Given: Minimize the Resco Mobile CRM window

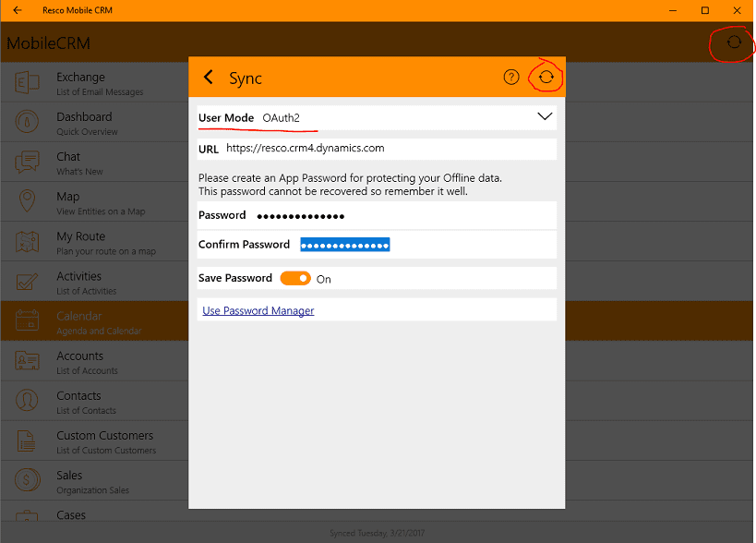Looking at the screenshot, I should click(x=673, y=10).
